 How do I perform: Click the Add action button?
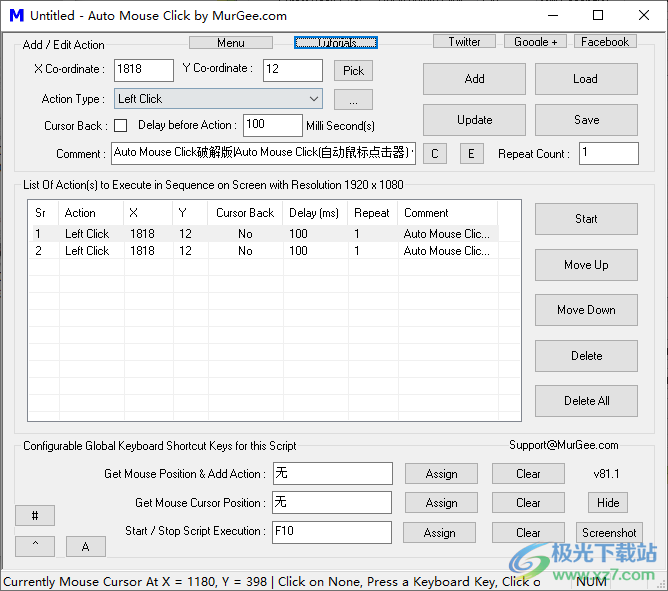click(x=474, y=79)
